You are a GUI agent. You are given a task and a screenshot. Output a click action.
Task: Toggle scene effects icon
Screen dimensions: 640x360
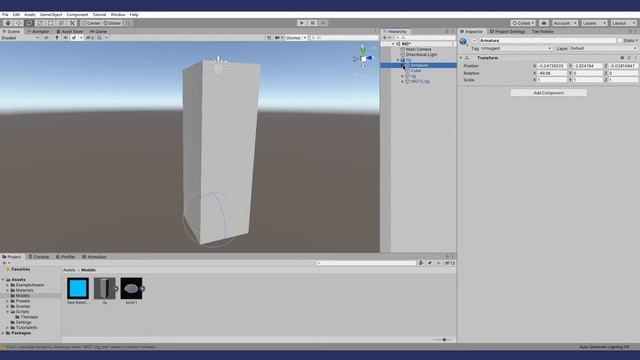pyautogui.click(x=74, y=38)
